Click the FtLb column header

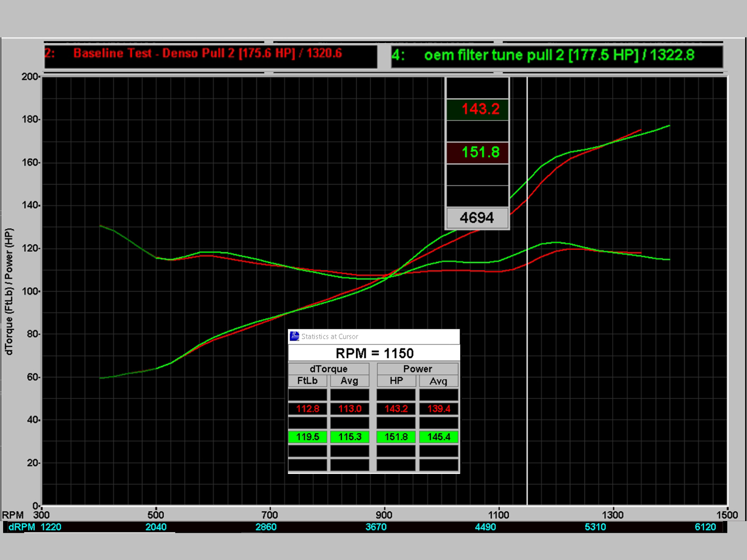coord(307,381)
